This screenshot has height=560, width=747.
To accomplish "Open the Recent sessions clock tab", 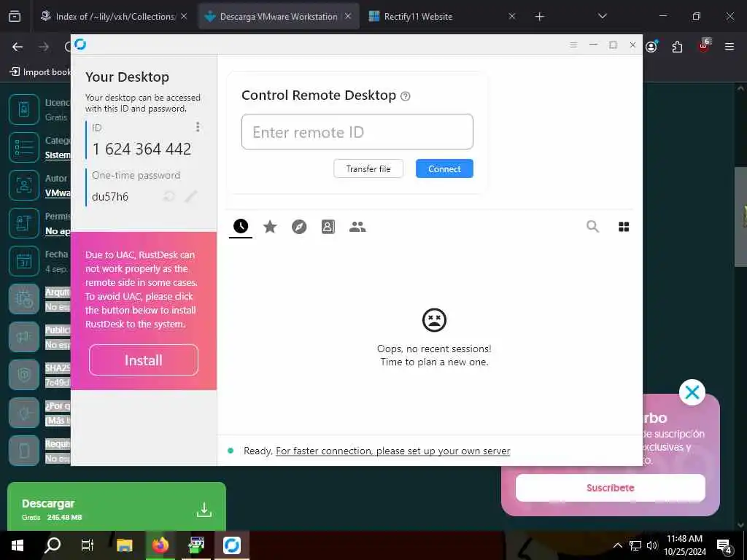I will (241, 226).
